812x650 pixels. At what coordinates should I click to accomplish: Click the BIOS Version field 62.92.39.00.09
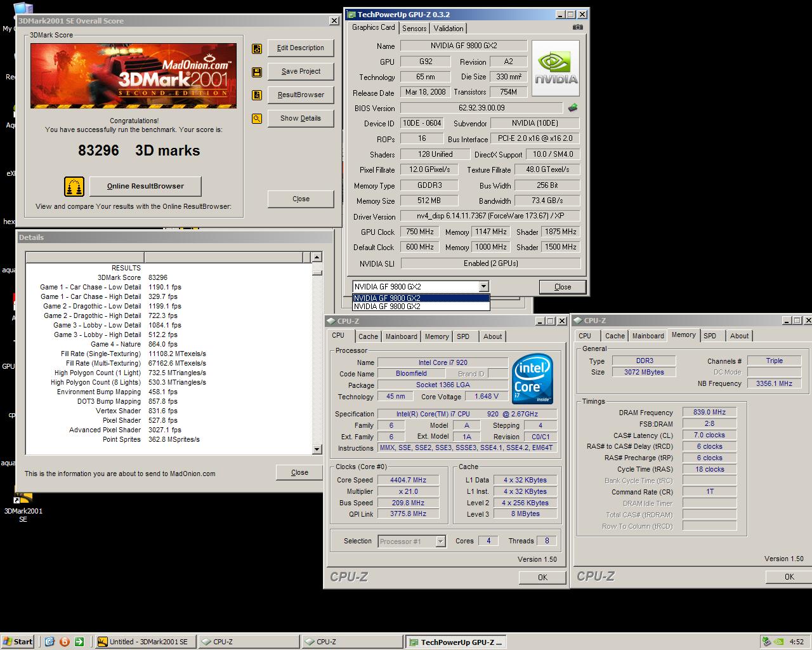point(481,108)
